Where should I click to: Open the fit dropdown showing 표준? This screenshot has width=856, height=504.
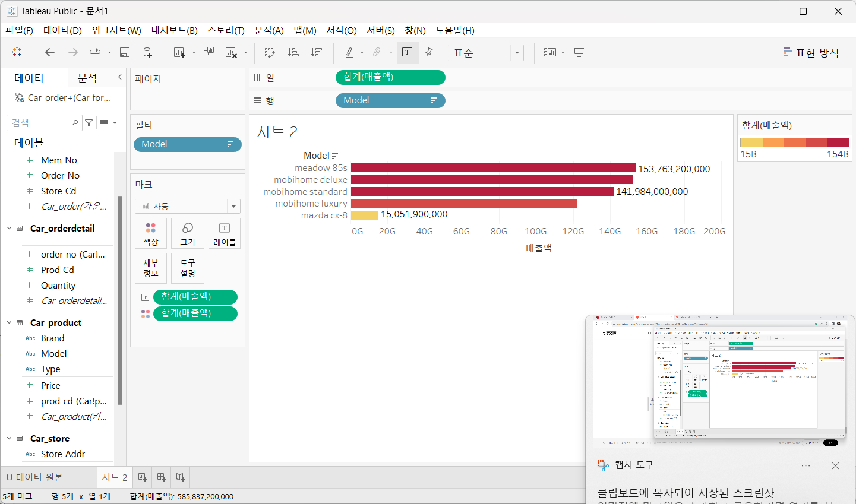[x=486, y=53]
